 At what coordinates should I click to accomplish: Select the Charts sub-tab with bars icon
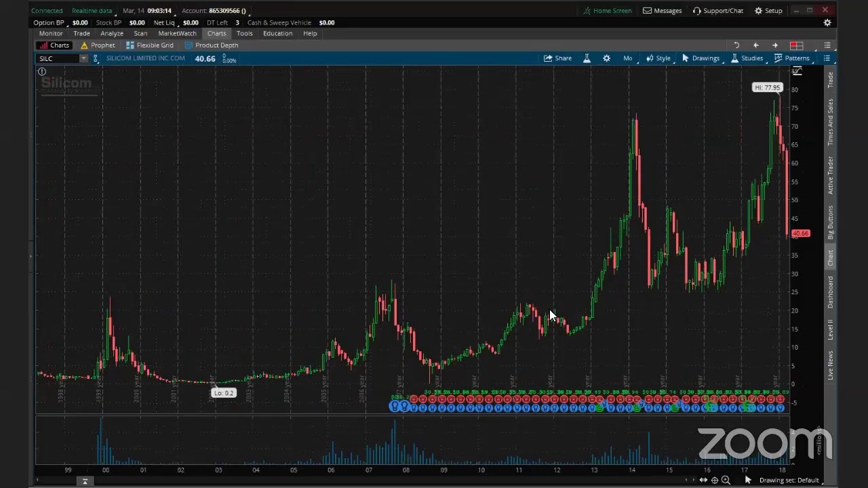[x=54, y=45]
